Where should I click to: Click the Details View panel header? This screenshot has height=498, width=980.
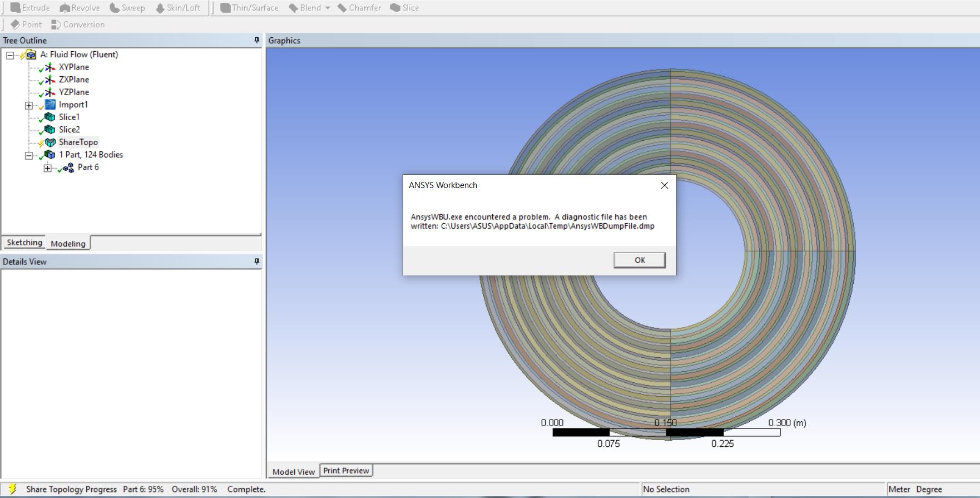(131, 262)
